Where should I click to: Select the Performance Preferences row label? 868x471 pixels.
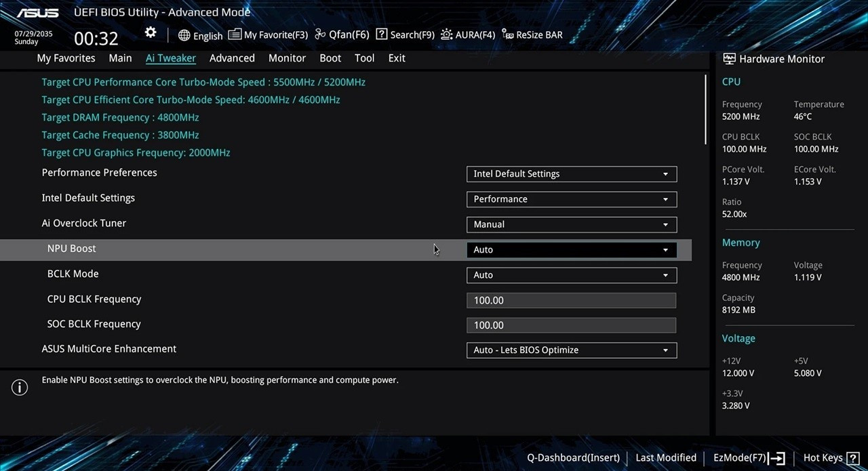click(x=100, y=173)
